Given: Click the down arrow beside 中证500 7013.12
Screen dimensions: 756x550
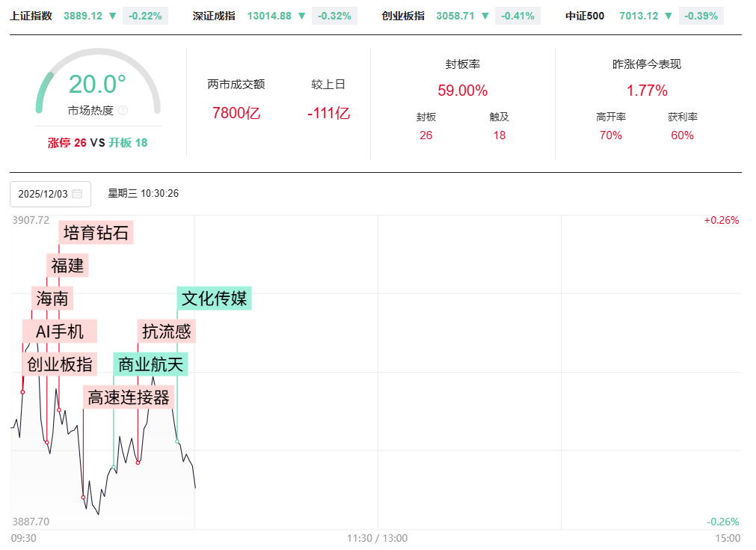Looking at the screenshot, I should (669, 16).
